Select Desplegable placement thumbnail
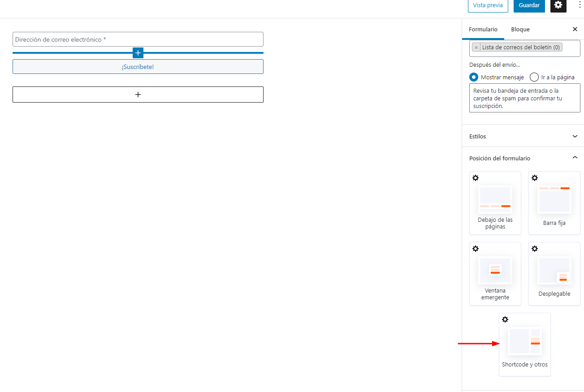The image size is (584, 392). 554,270
